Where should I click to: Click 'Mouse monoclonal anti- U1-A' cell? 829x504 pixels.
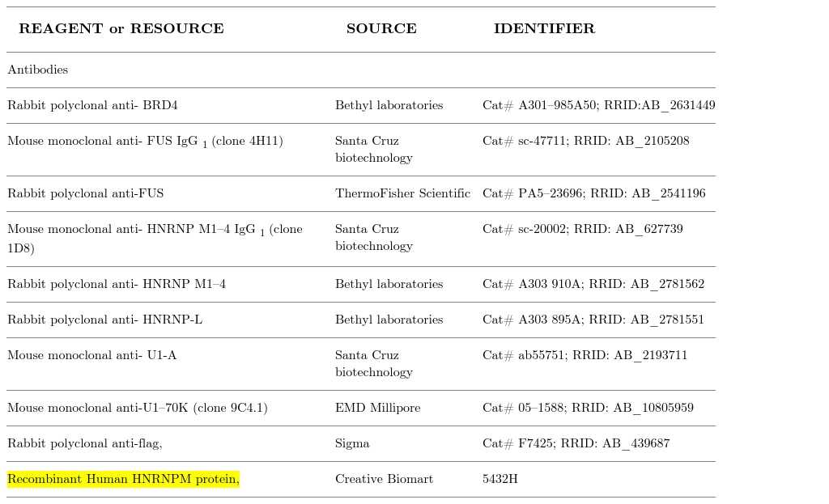pos(92,355)
